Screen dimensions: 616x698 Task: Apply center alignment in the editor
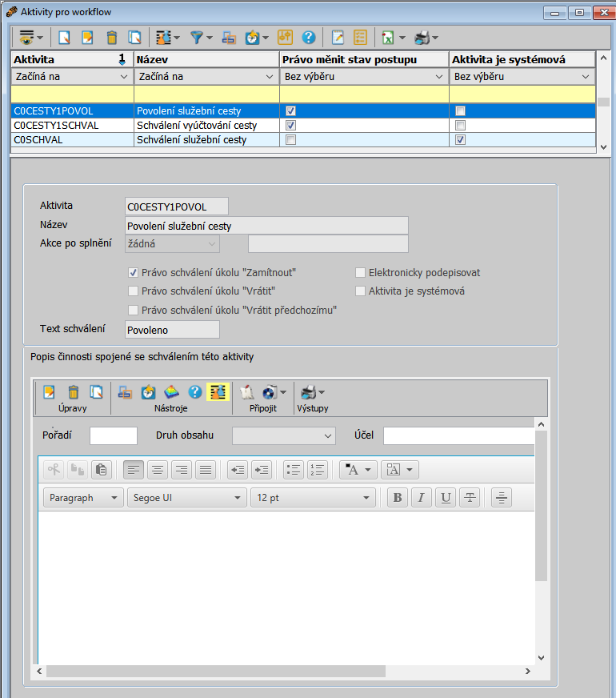158,470
